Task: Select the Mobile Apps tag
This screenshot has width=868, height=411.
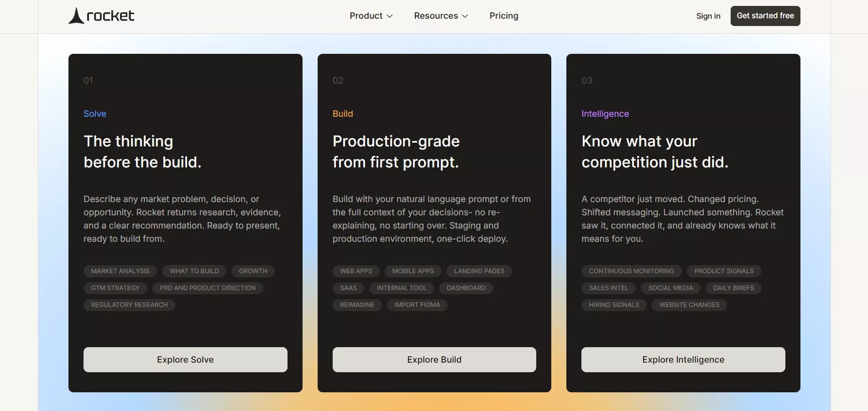Action: [x=413, y=271]
